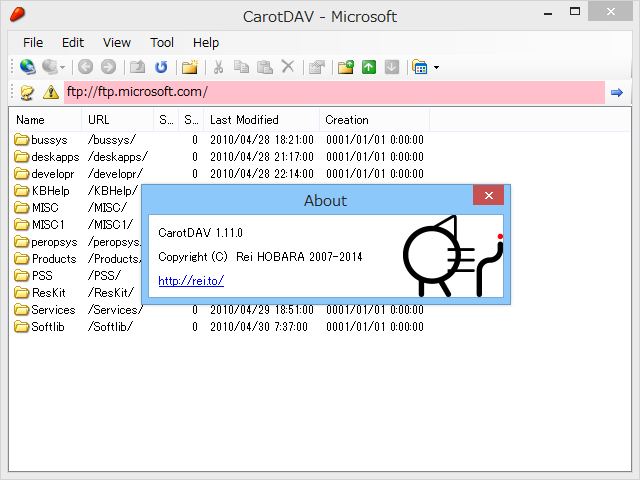
Task: Sort by Last Modified column header
Action: click(261, 120)
